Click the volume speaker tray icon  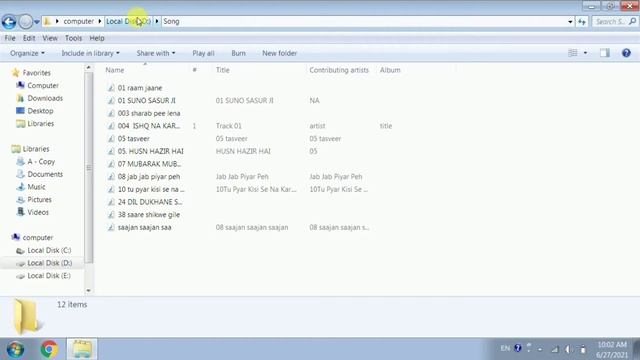point(568,349)
